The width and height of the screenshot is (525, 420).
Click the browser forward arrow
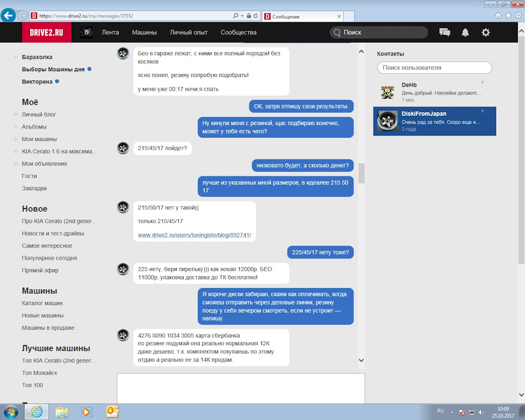(22, 15)
